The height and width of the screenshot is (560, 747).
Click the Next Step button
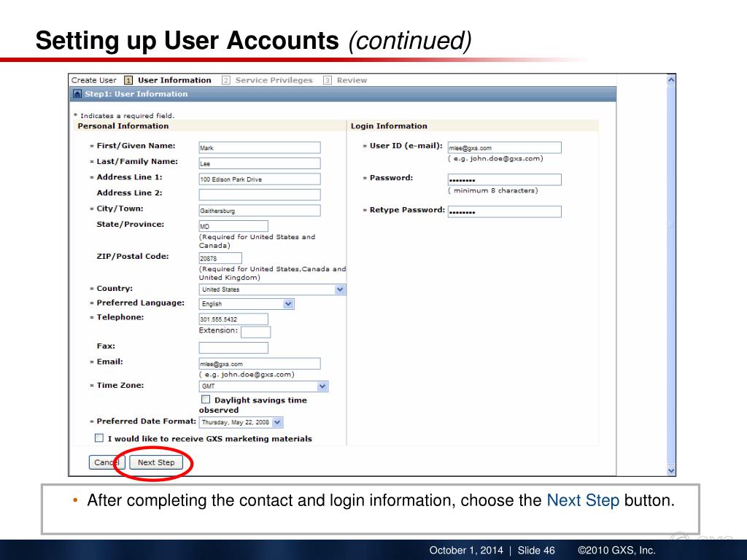click(x=156, y=462)
